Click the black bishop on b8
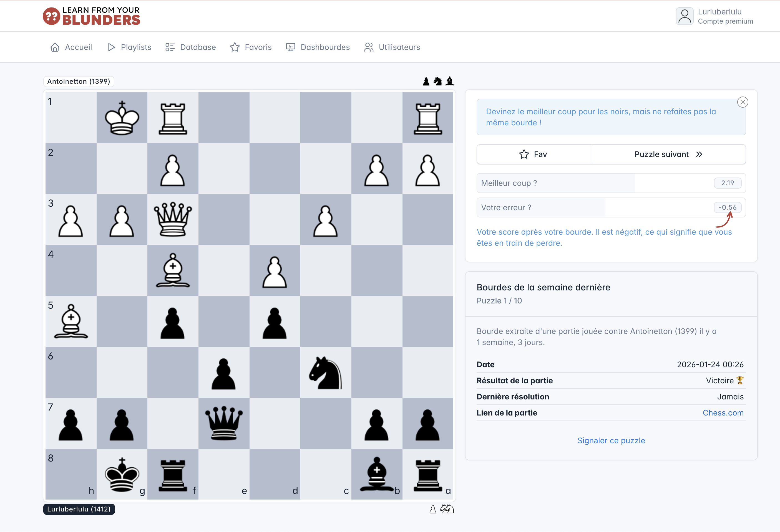780x532 pixels. tap(377, 474)
